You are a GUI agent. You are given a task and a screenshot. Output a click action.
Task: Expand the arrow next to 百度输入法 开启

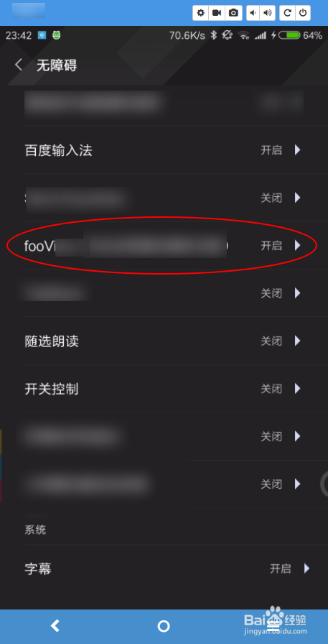(x=298, y=150)
